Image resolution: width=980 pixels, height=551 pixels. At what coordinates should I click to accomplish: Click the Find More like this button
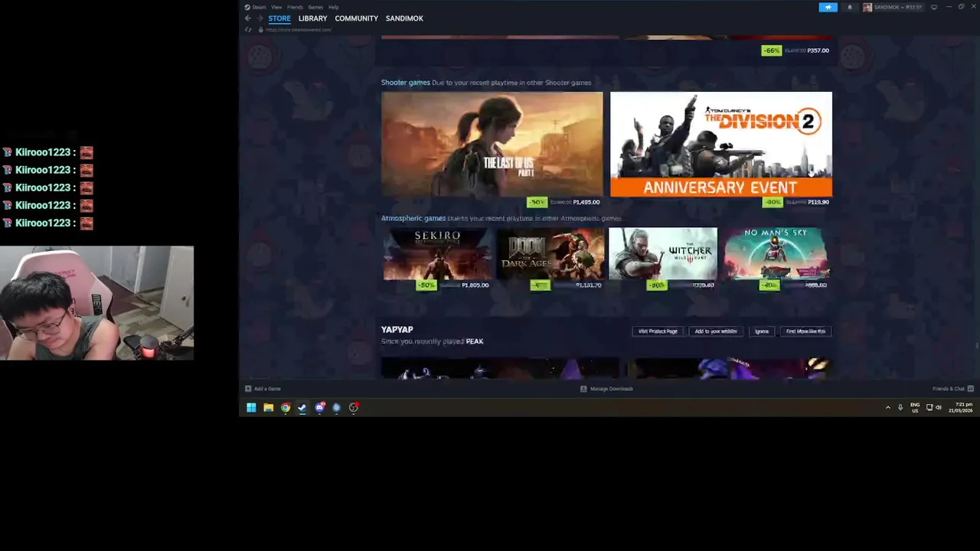coord(805,331)
